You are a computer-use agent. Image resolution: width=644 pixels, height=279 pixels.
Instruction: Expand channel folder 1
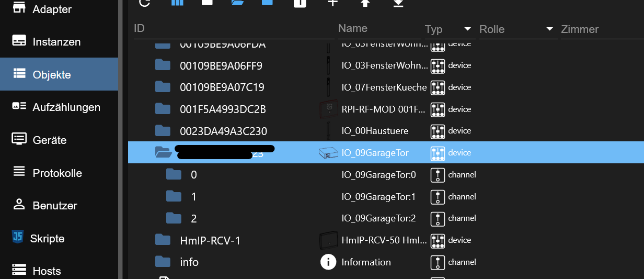click(174, 196)
